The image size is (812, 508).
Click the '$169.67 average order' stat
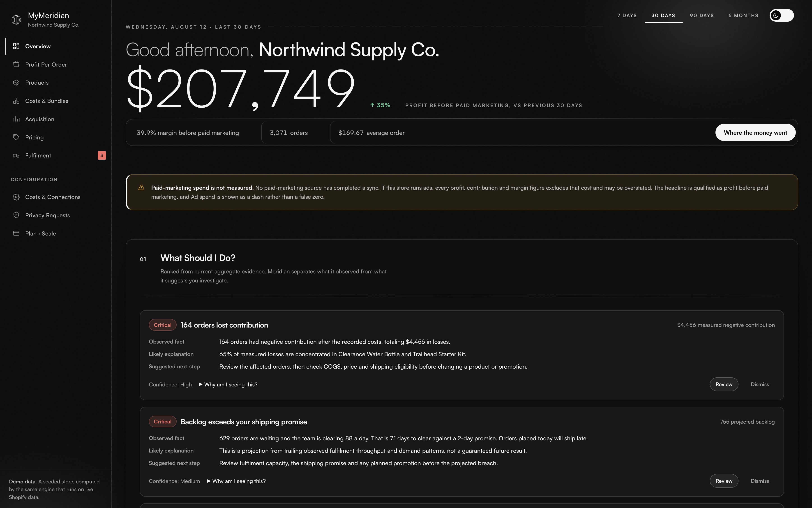pyautogui.click(x=371, y=133)
